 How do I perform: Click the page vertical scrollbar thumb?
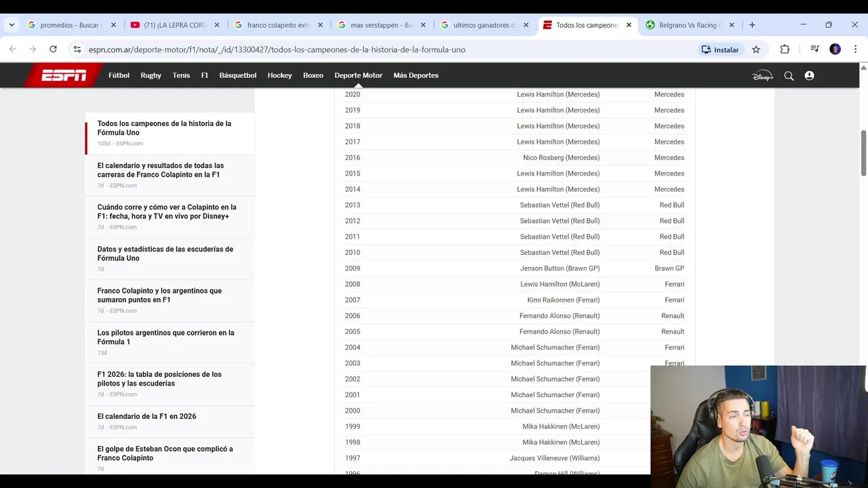(x=863, y=152)
